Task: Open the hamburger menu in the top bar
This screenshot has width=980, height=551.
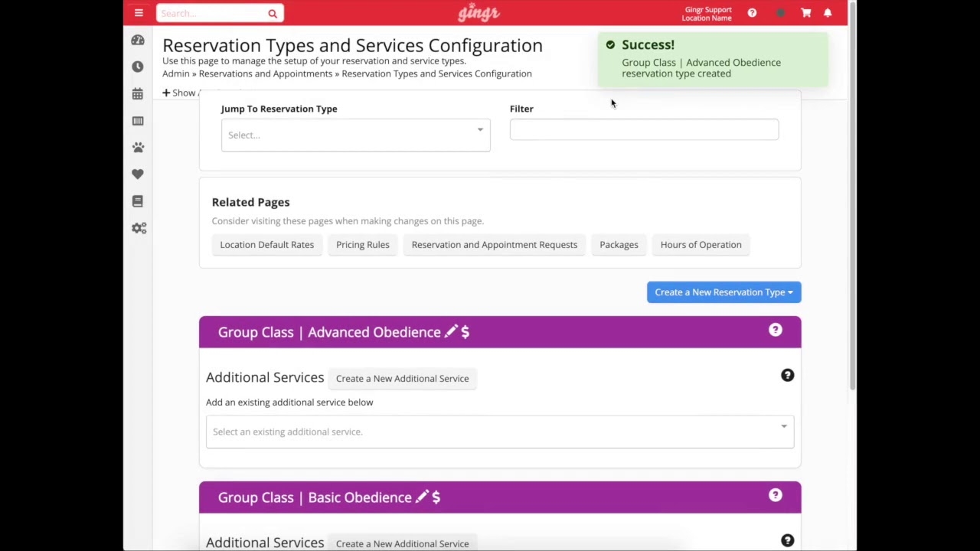Action: (x=139, y=13)
